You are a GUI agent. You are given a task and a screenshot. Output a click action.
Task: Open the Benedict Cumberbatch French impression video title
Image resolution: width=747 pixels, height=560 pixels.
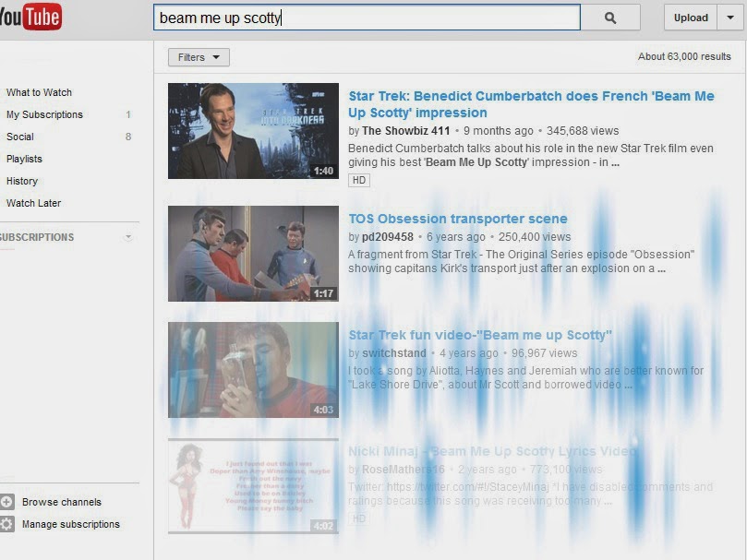[x=531, y=104]
